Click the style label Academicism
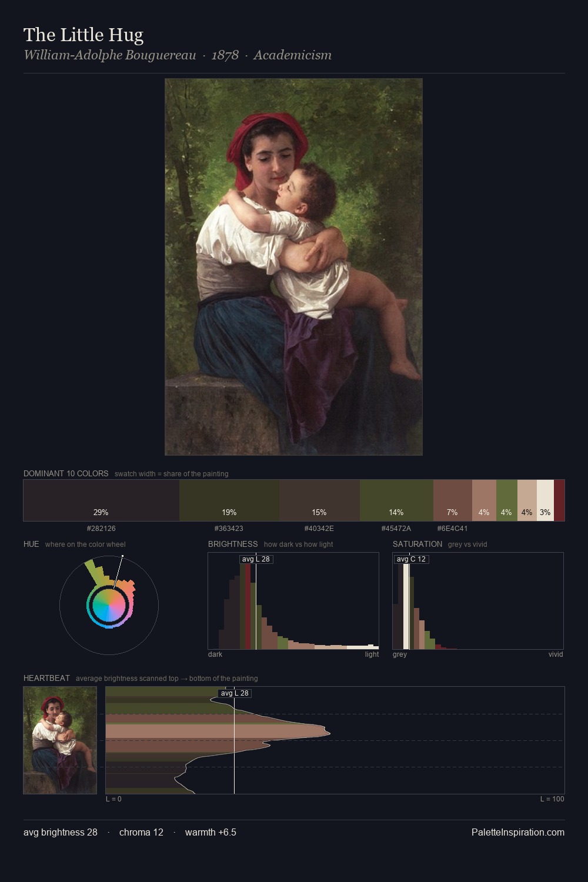This screenshot has height=882, width=588. click(x=292, y=55)
